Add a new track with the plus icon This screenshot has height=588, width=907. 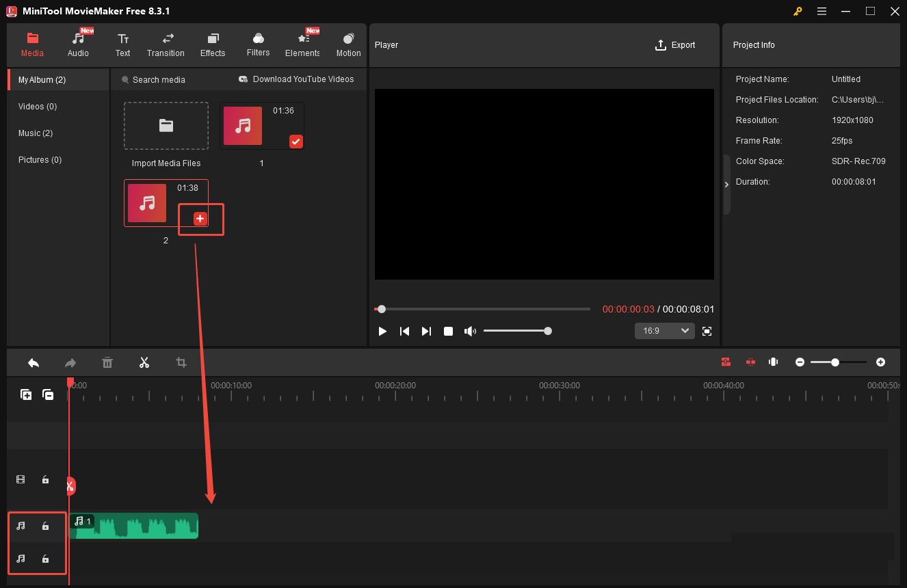(25, 395)
